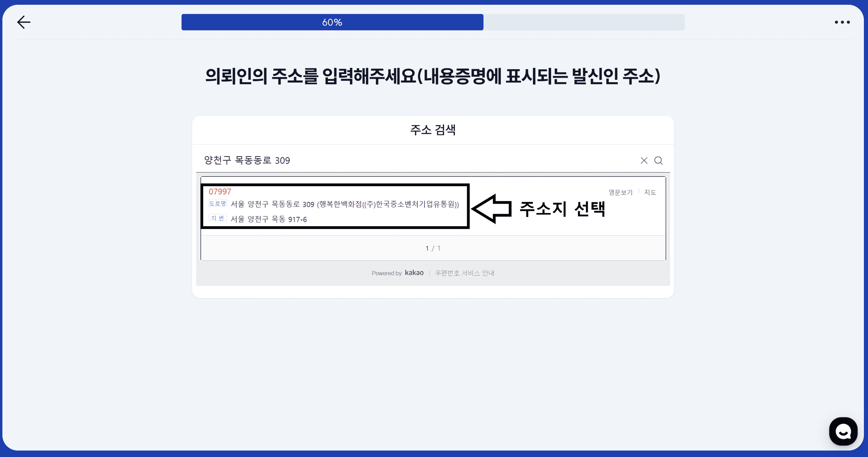Click the 60% progress bar
Screen dimensions: 868x457
[332, 22]
